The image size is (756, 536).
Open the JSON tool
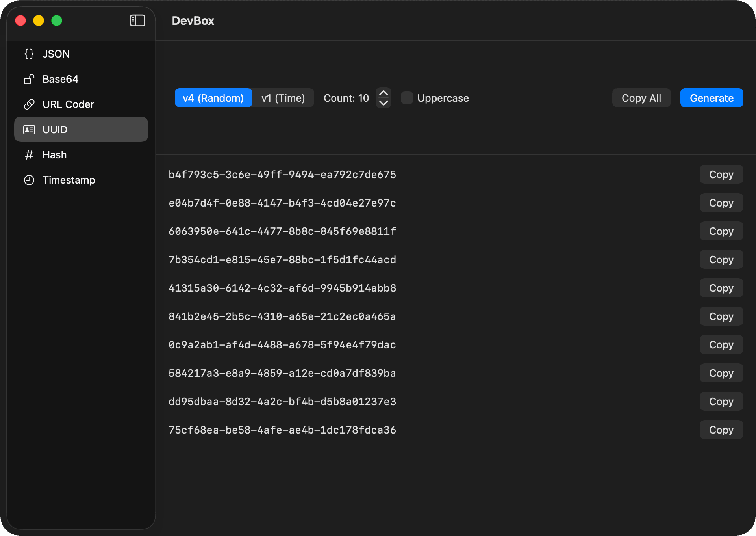pos(81,54)
